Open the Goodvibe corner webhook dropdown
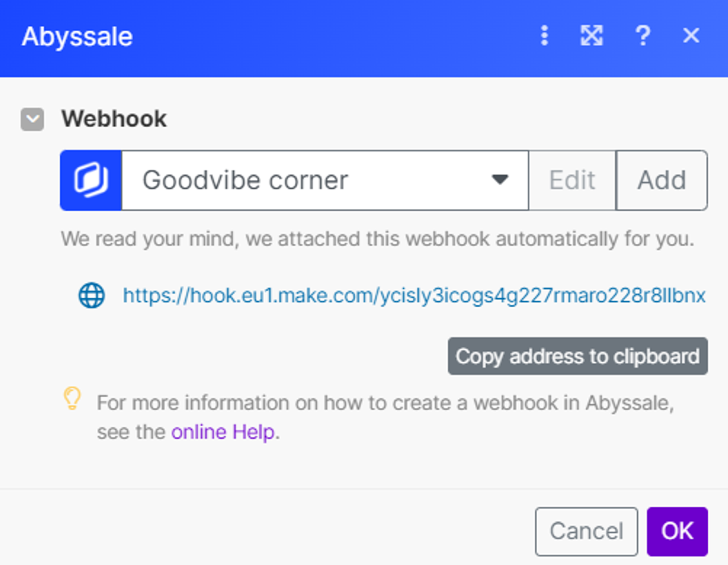The image size is (728, 565). click(325, 180)
